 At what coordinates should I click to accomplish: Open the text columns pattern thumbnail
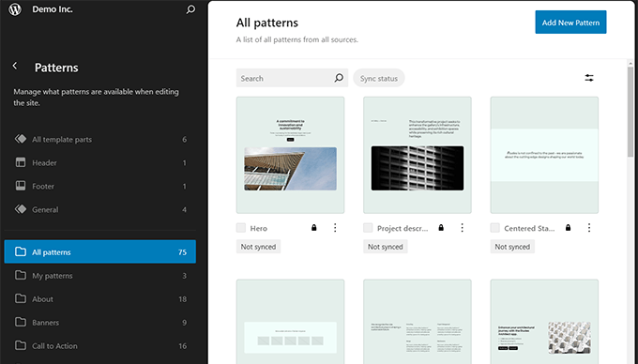pyautogui.click(x=418, y=321)
